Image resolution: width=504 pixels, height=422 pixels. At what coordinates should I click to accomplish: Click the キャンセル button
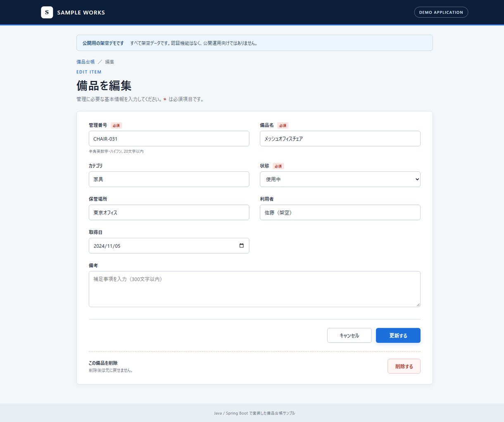pos(349,335)
